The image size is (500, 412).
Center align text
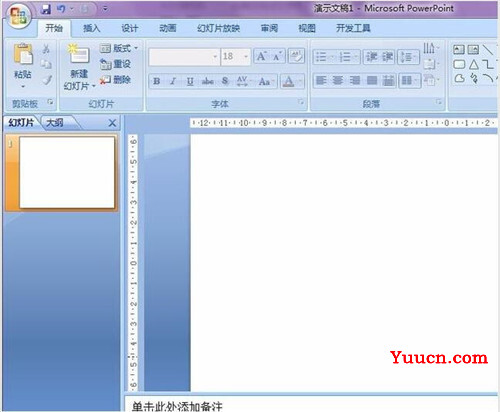click(338, 81)
